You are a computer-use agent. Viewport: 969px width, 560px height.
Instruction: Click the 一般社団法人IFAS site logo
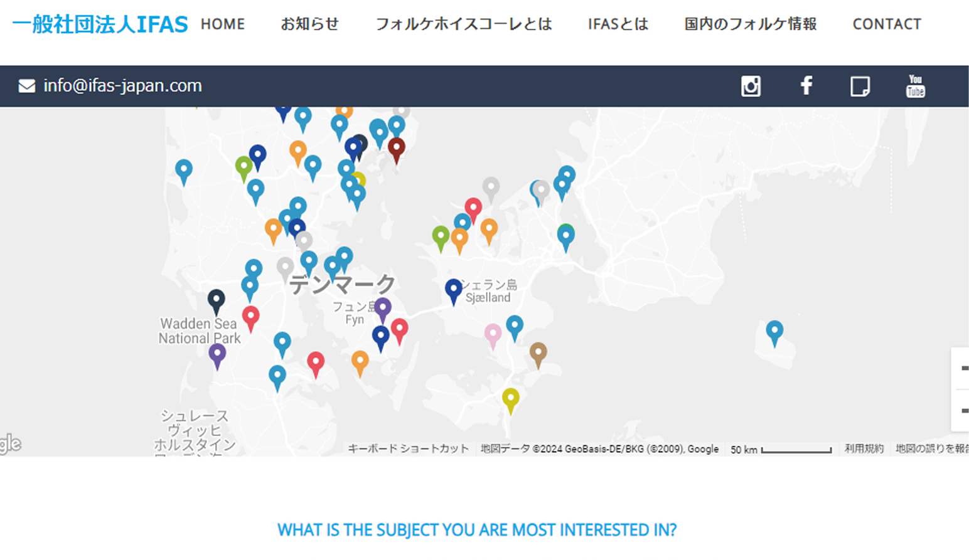coord(100,24)
